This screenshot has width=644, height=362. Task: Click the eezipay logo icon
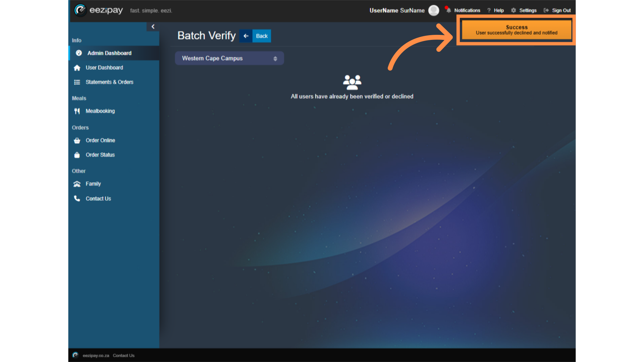(80, 10)
